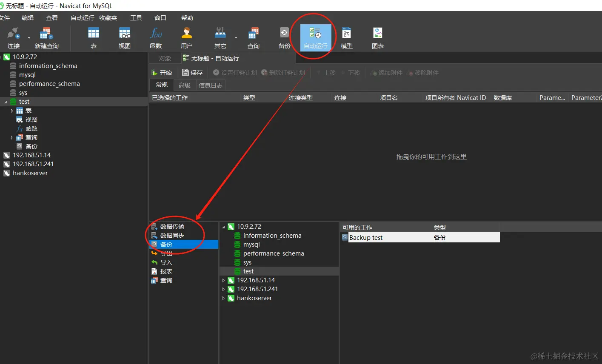Open the 图表 charts toolbar icon
Viewport: 602px width, 364px height.
pos(378,38)
